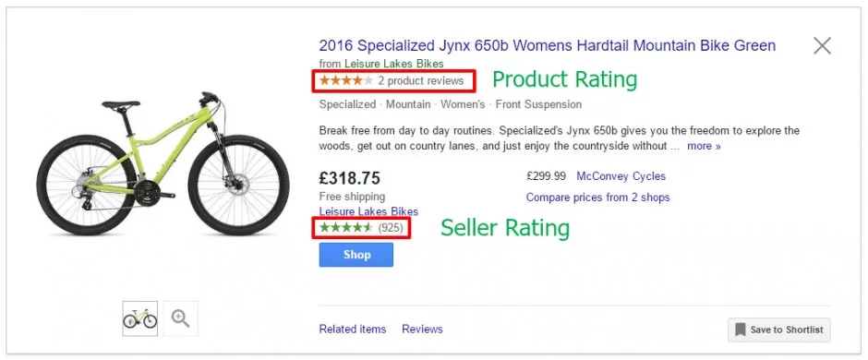Click the £299.99 McConvey price
868x360 pixels.
click(x=547, y=176)
